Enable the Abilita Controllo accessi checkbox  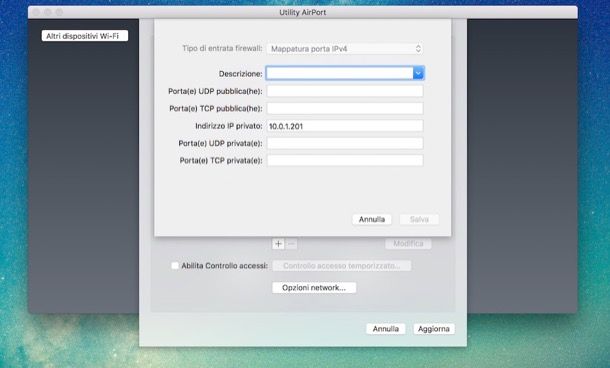[175, 266]
